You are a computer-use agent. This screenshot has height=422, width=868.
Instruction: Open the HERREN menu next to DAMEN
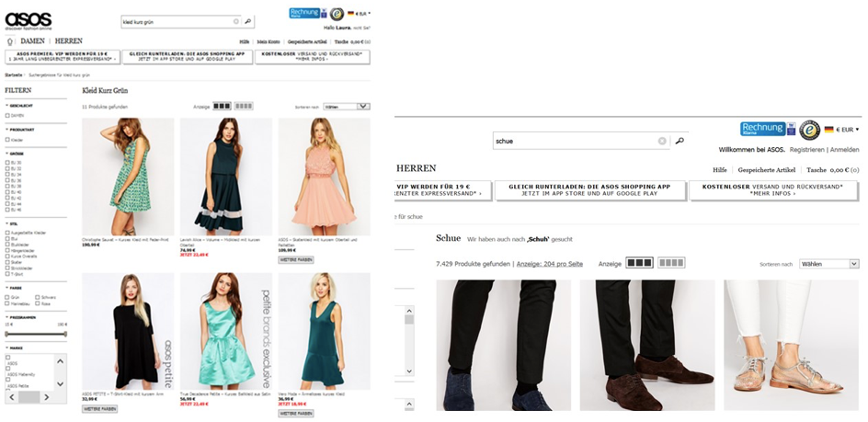[69, 41]
